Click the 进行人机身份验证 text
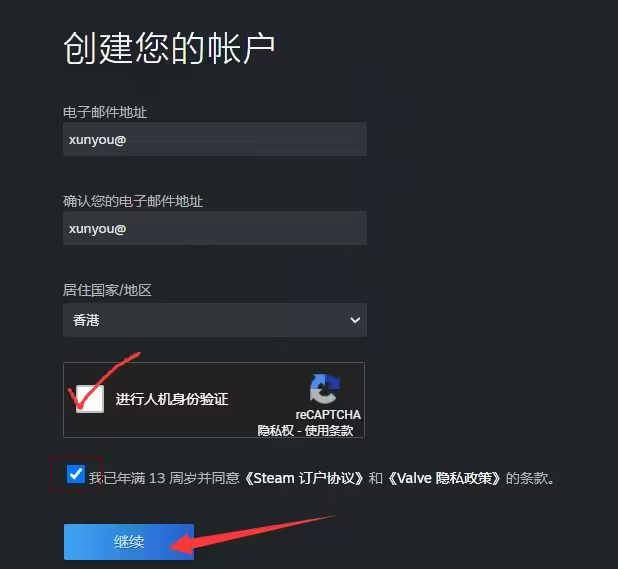 point(172,399)
